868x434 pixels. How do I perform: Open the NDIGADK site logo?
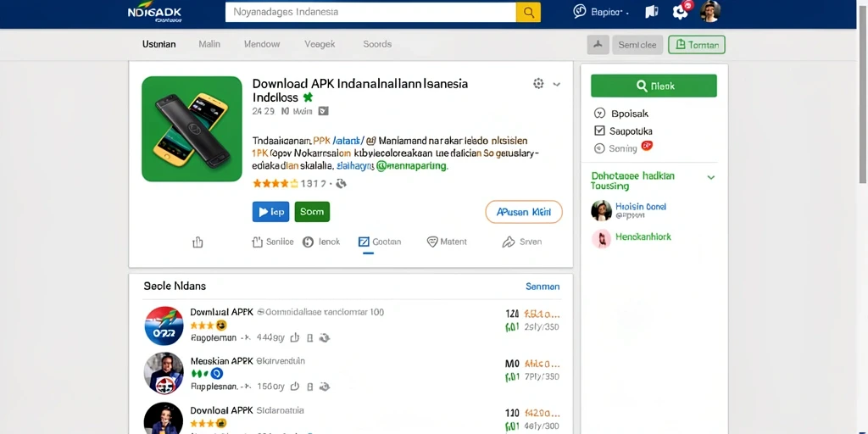pos(154,14)
